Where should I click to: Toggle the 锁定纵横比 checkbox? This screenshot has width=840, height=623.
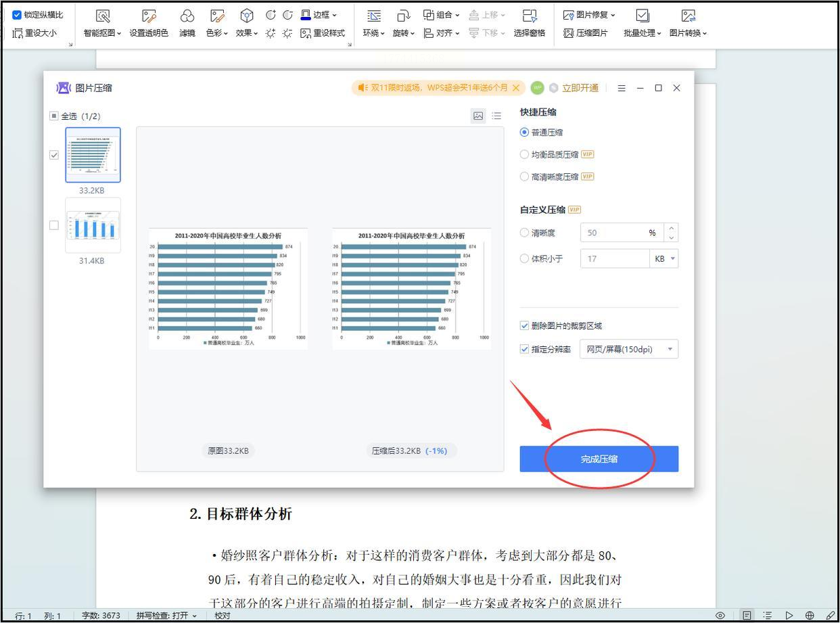[x=18, y=15]
